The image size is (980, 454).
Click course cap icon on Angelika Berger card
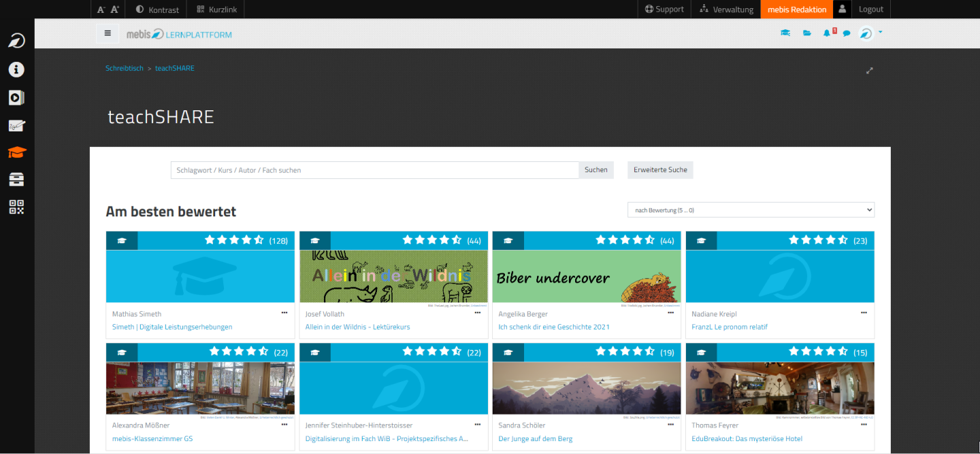point(508,240)
